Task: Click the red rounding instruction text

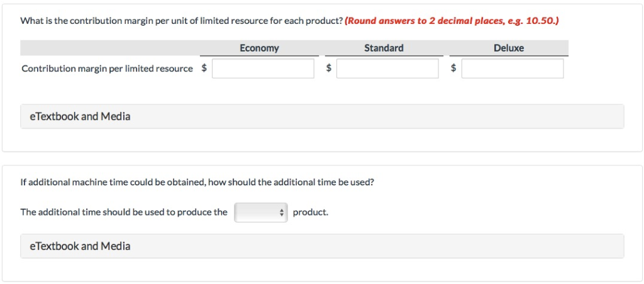Action: click(x=452, y=21)
